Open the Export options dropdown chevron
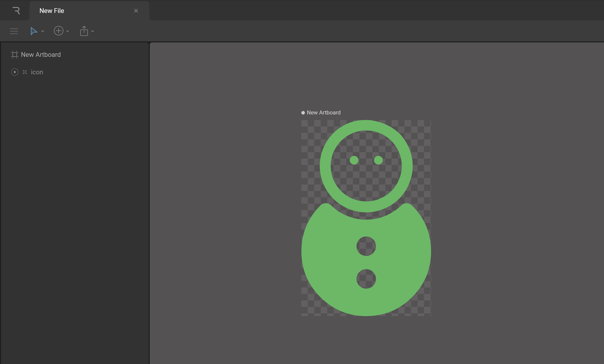604x364 pixels. [93, 31]
